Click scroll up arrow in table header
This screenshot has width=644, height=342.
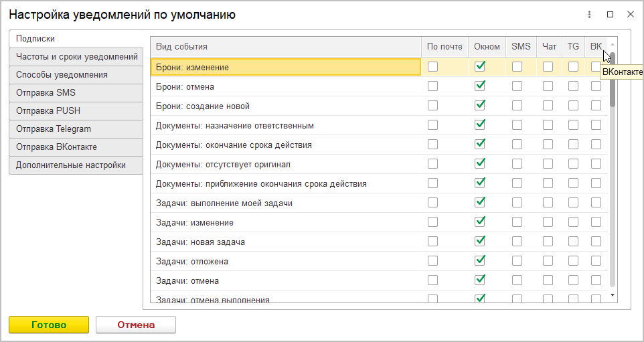point(613,45)
